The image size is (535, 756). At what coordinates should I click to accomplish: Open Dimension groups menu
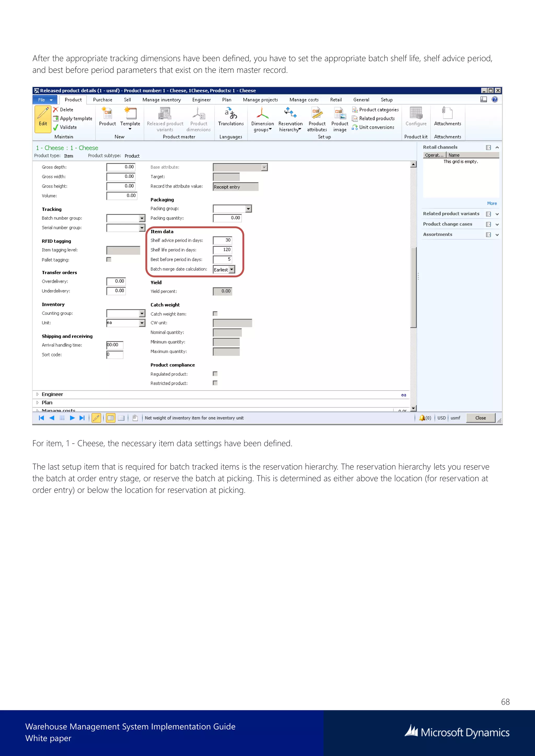coord(263,119)
